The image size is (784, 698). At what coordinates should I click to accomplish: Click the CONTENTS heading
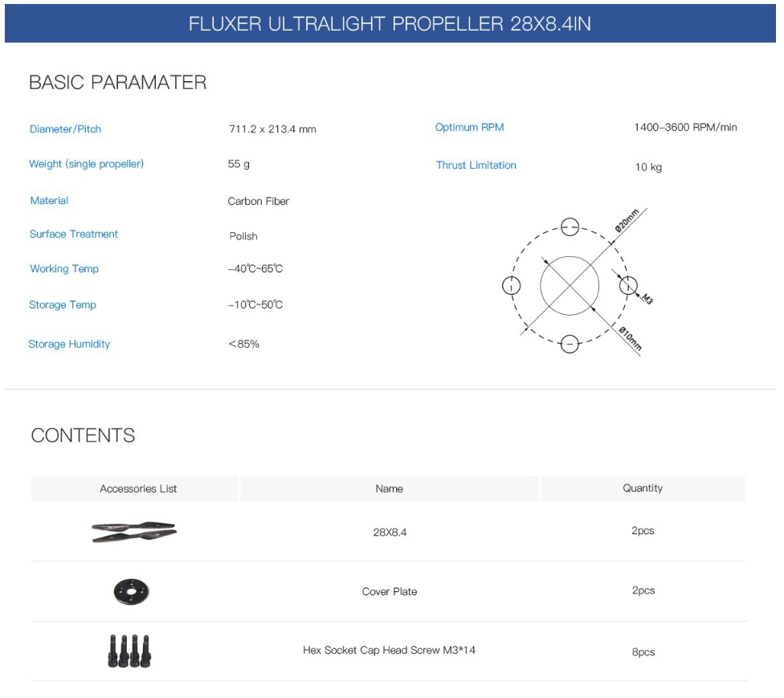[x=83, y=435]
